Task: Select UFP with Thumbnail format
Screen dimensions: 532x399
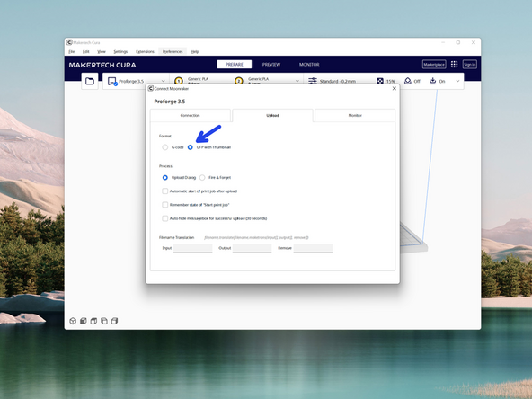Action: coord(190,147)
